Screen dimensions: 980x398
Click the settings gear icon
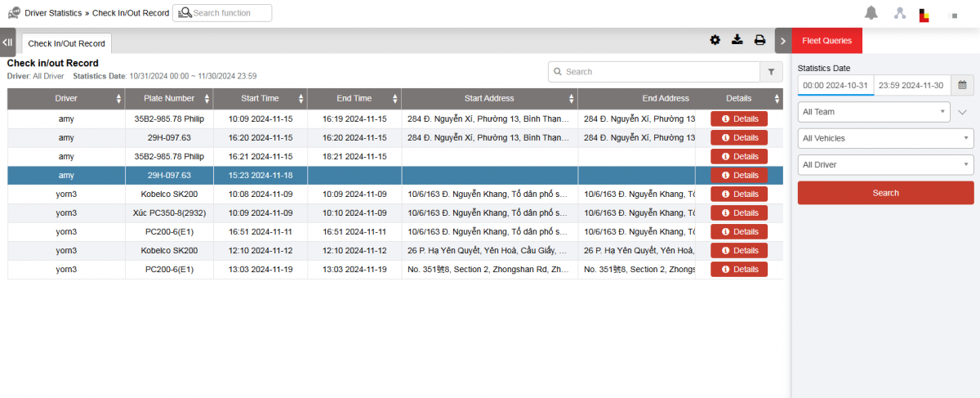point(715,40)
